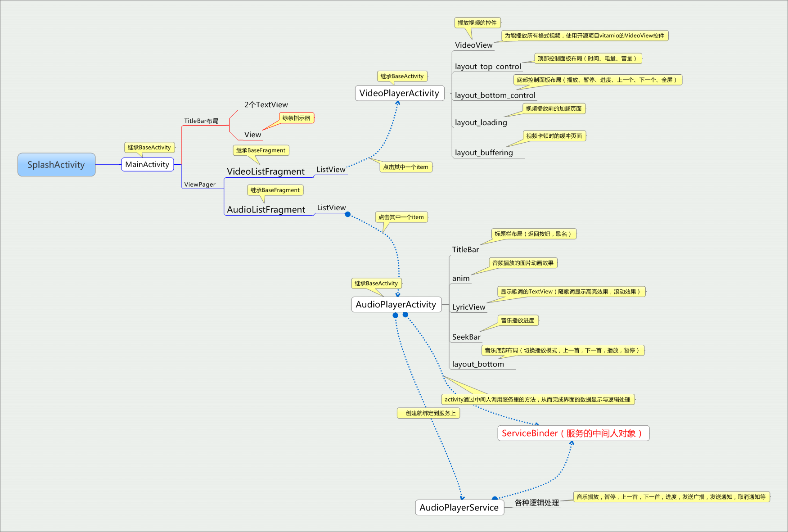Select the 标题栏布局（返回按钮，歌名）callout
The height and width of the screenshot is (532, 788).
pyautogui.click(x=534, y=234)
